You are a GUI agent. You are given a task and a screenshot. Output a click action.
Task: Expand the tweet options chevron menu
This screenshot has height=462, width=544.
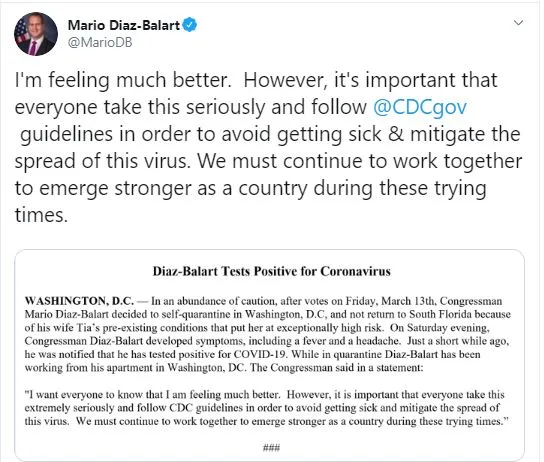click(x=518, y=23)
